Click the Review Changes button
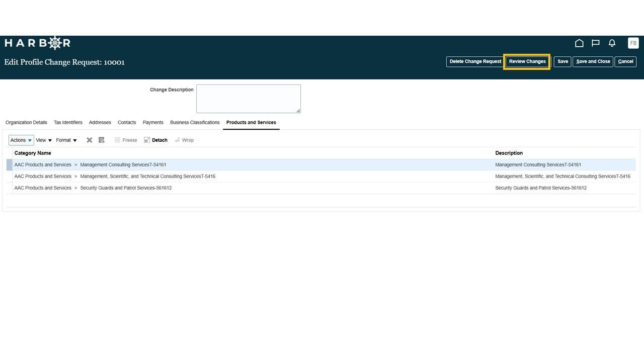 [x=527, y=62]
